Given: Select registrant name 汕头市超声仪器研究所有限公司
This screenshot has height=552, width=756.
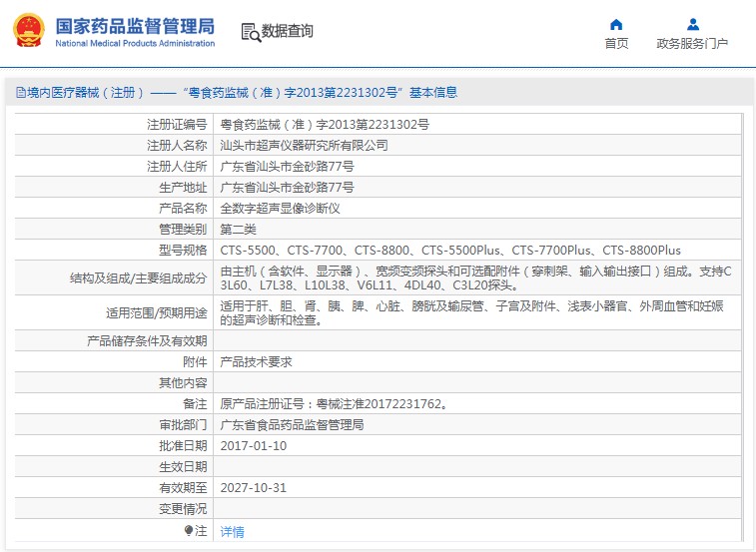Looking at the screenshot, I should [x=304, y=145].
